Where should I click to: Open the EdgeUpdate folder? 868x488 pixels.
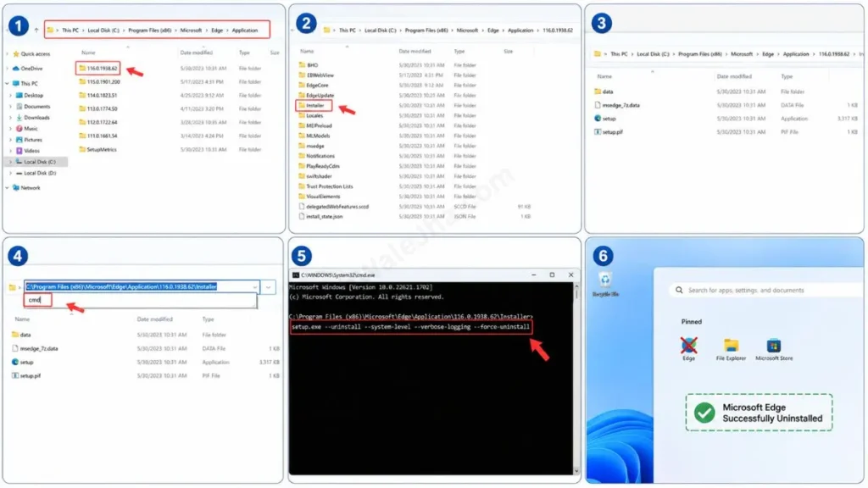pyautogui.click(x=316, y=95)
